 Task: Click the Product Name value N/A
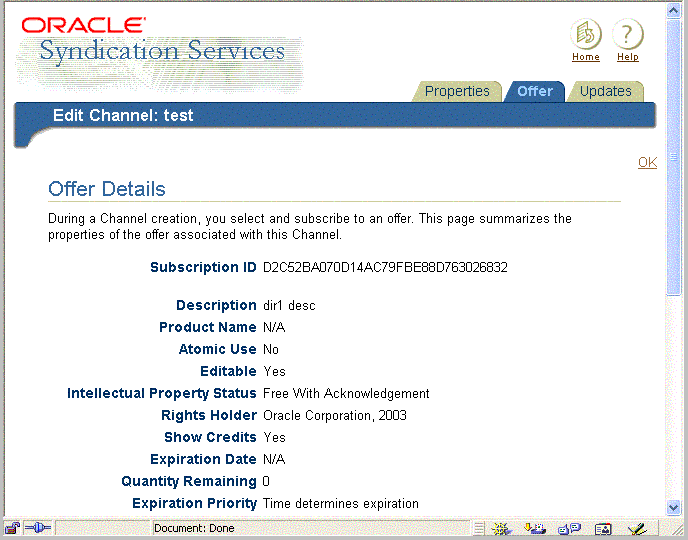[x=274, y=327]
